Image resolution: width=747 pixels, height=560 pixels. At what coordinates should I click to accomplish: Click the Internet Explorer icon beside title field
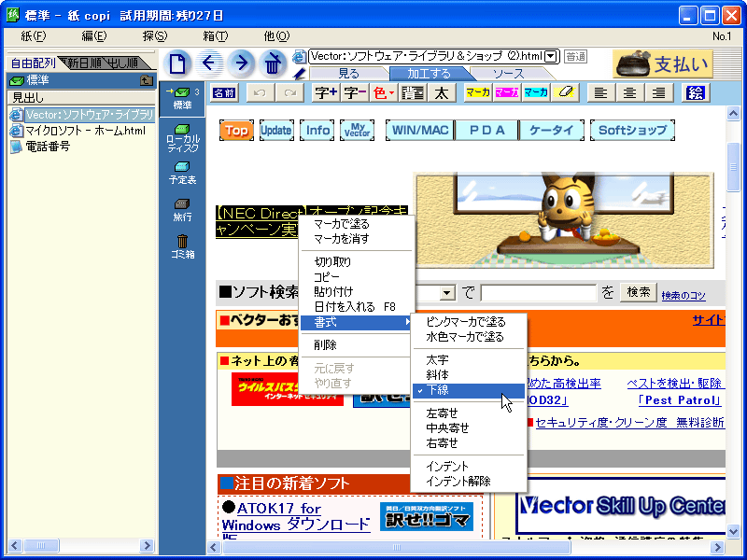click(x=299, y=57)
